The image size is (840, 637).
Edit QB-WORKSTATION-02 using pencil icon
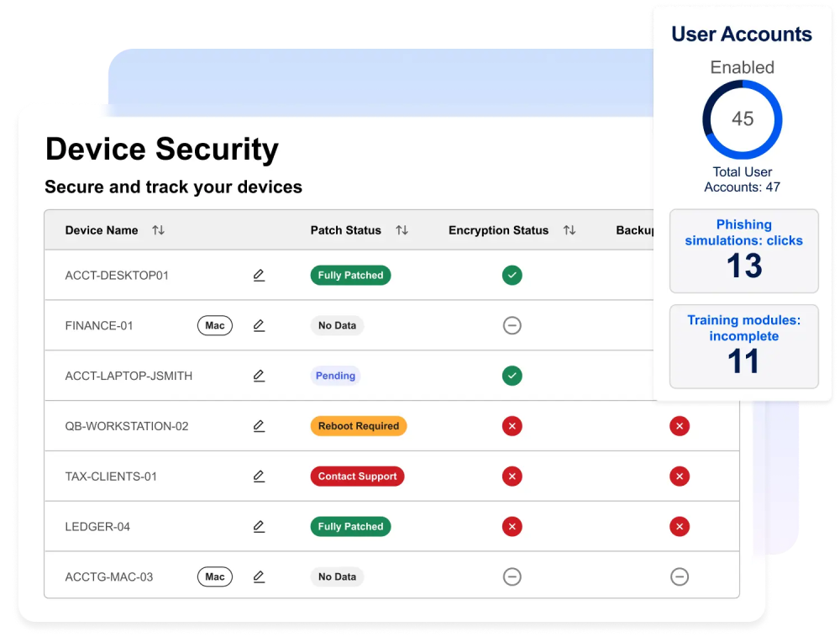coord(259,426)
